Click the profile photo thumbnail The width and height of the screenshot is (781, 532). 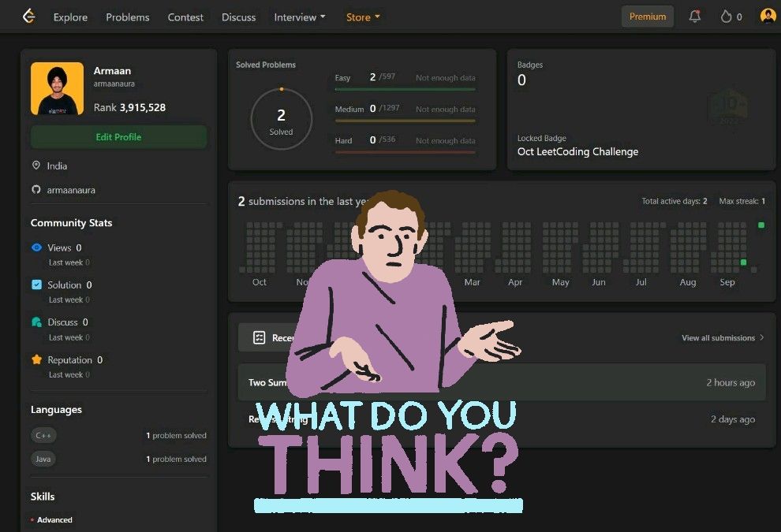(58, 88)
